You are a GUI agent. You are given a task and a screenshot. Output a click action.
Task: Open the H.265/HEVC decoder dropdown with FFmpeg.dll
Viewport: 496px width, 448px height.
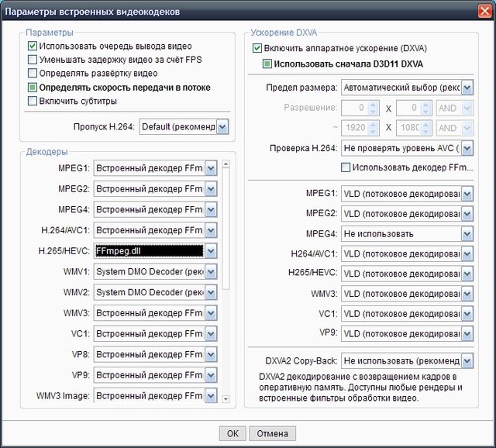point(211,251)
